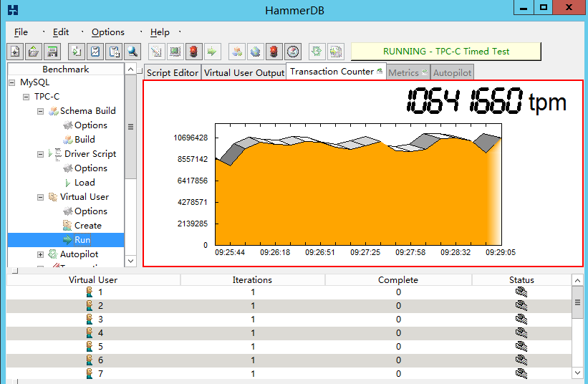Click the open folder toolbar icon
588x384 pixels.
coord(34,52)
